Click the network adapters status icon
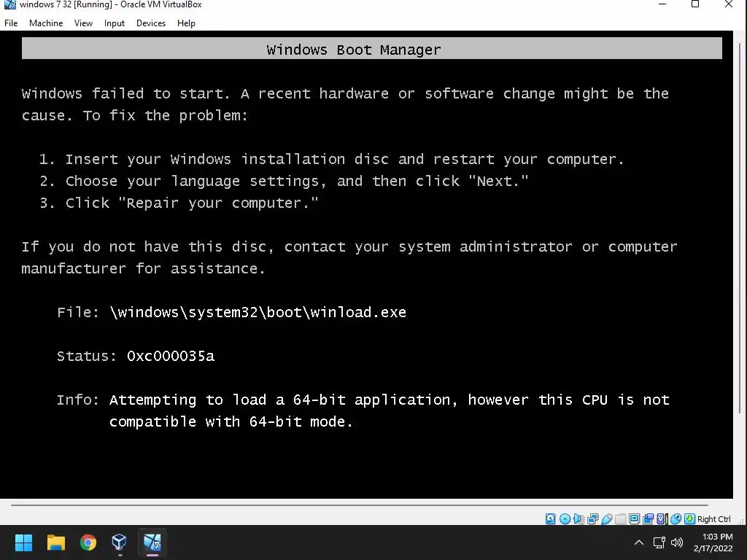The height and width of the screenshot is (560, 747). [592, 518]
